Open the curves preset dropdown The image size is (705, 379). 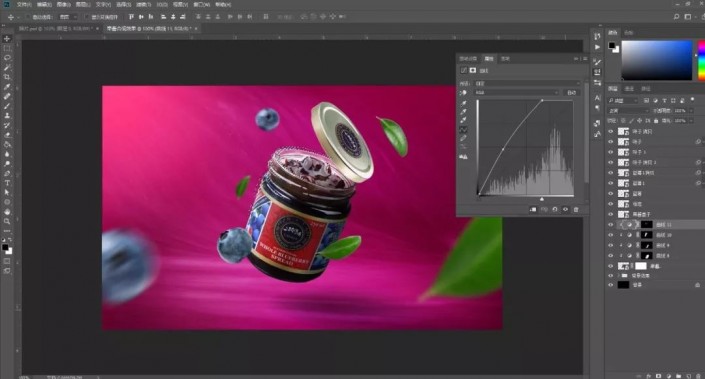coord(527,84)
